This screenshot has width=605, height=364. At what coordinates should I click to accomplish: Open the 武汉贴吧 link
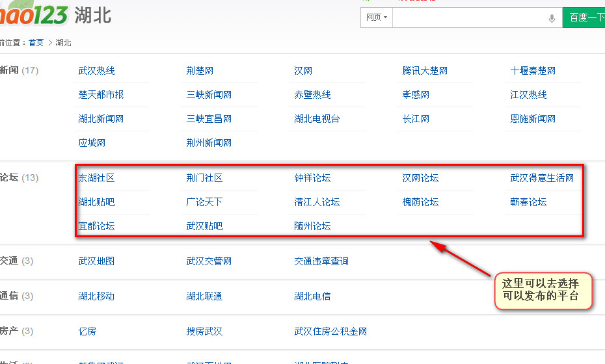pyautogui.click(x=204, y=226)
